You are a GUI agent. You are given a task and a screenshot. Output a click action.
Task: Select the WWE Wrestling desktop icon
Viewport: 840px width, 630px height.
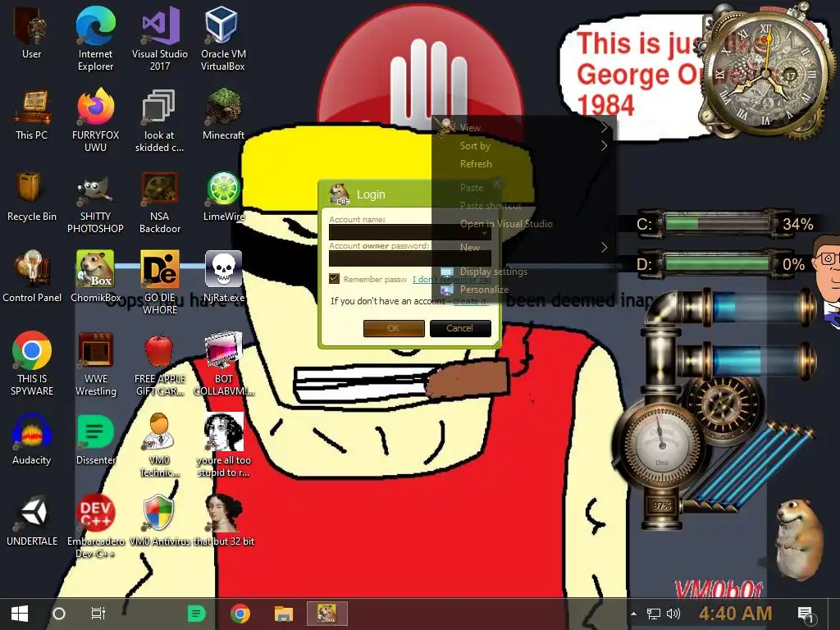95,363
